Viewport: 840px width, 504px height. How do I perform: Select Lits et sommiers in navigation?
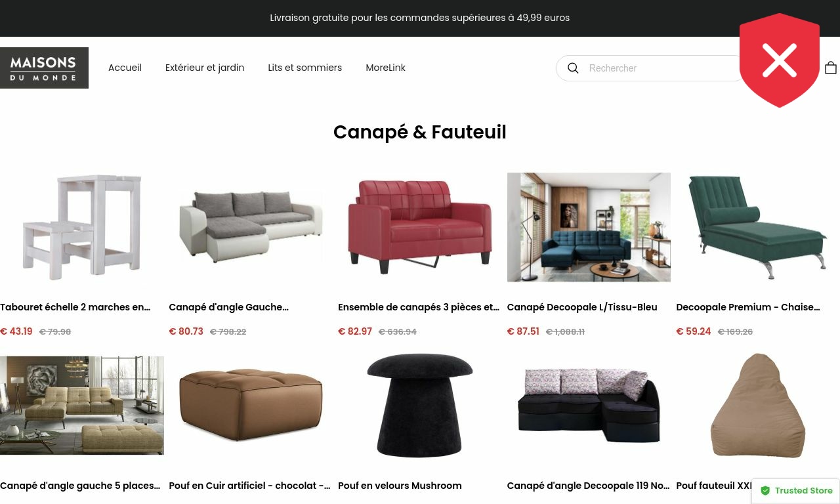304,68
